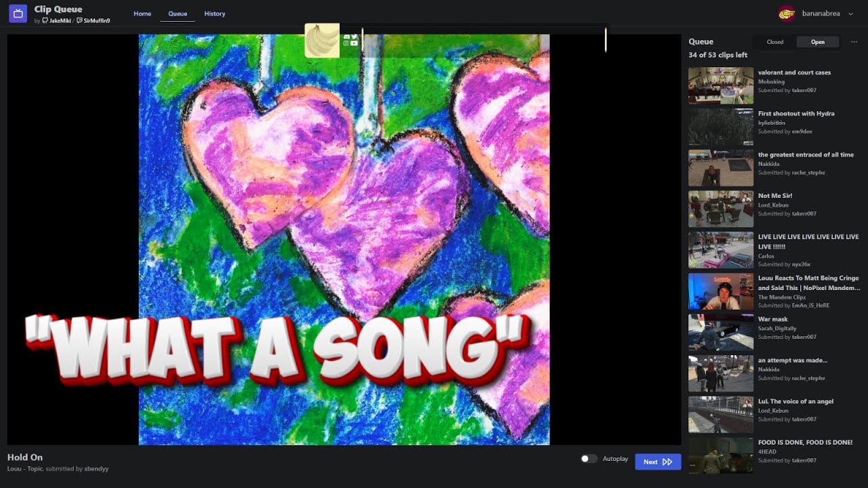868x488 pixels.
Task: Select clip title 'FOOD IS DONE, FOOD IS DONE!'
Action: 805,443
